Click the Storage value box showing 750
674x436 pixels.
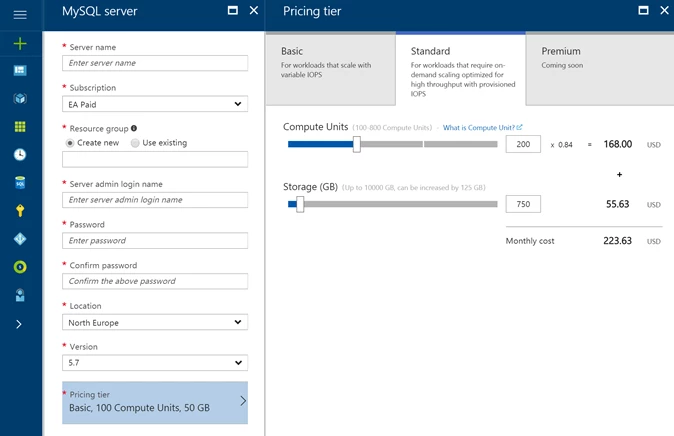(x=523, y=204)
